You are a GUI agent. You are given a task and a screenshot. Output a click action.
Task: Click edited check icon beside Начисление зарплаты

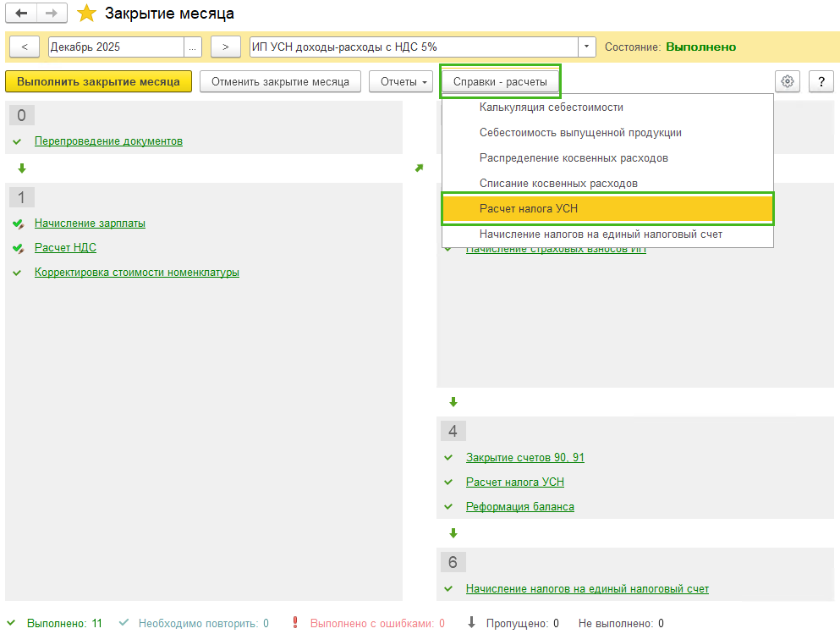(19, 223)
